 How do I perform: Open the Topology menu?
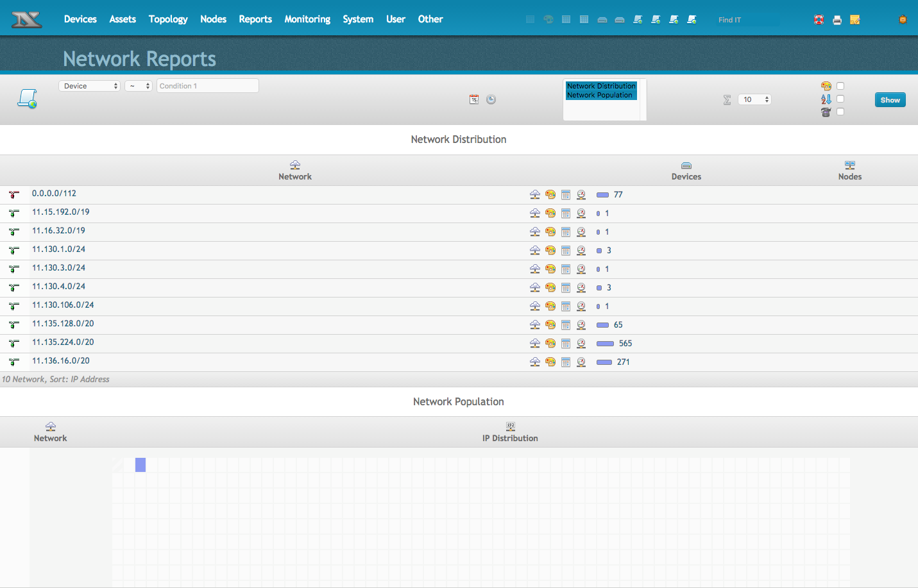click(168, 19)
